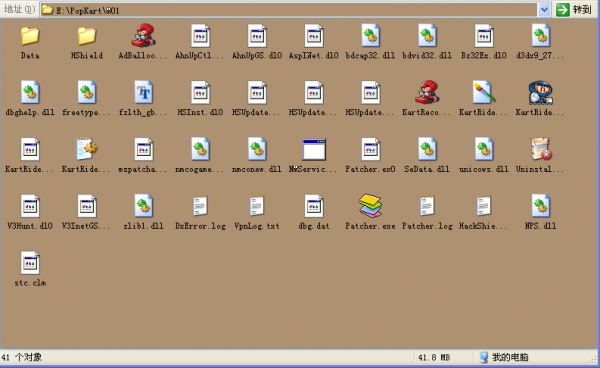This screenshot has height=368, width=600.
Task: Select the DxError.log text file
Action: tap(200, 206)
